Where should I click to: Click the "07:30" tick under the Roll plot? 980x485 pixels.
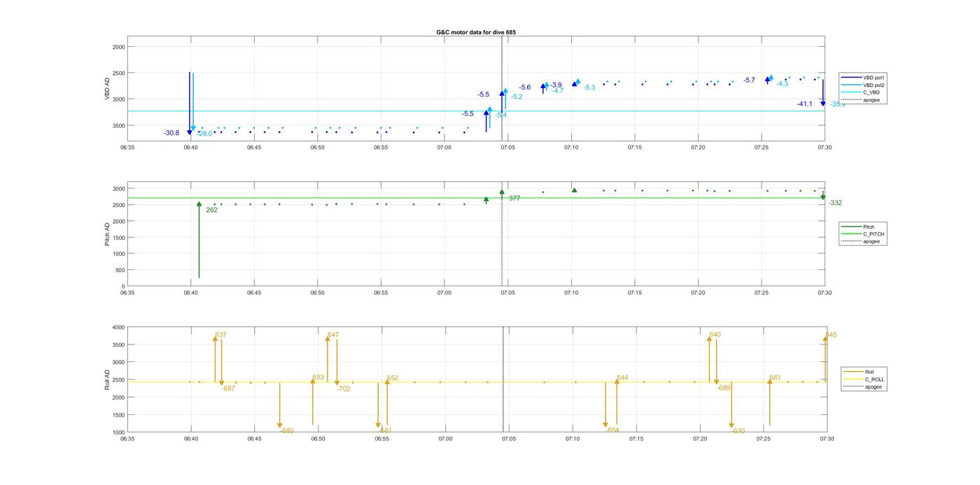(x=827, y=440)
